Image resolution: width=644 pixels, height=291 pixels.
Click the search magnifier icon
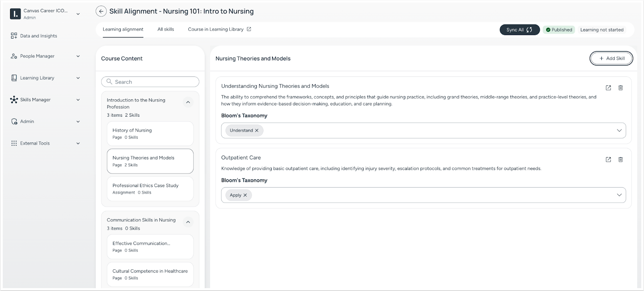point(109,82)
